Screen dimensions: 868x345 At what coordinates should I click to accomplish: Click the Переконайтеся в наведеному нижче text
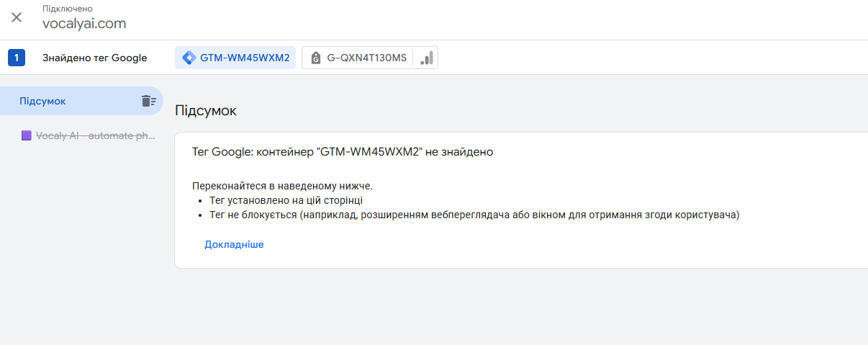pos(282,186)
